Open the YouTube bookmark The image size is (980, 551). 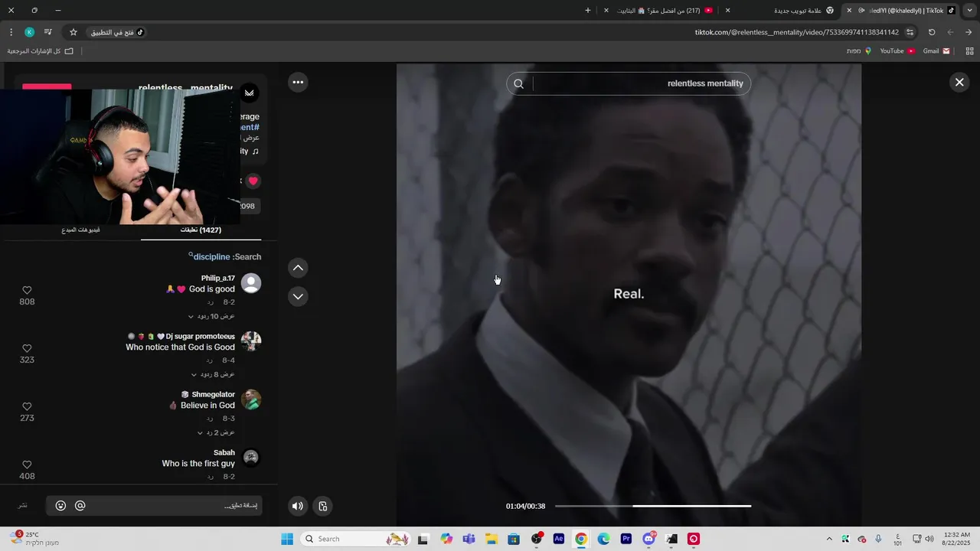pos(897,51)
